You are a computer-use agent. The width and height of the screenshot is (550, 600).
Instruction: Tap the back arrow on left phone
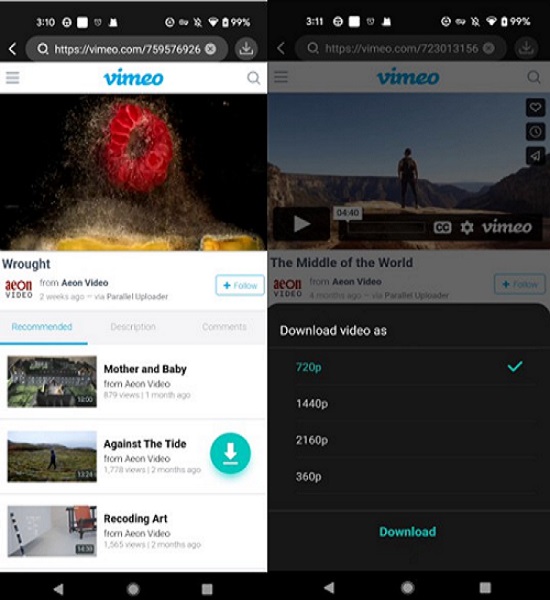pyautogui.click(x=13, y=49)
